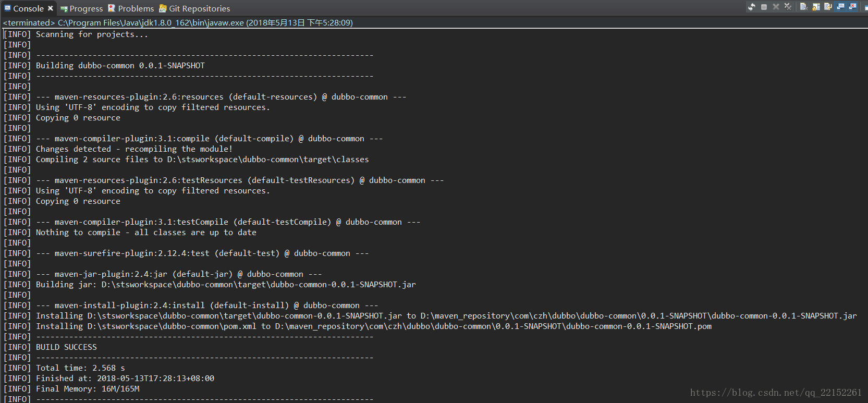Click the maven-resources-plugin:2.6:resources line
Viewport: 868px width, 403px height.
(205, 97)
